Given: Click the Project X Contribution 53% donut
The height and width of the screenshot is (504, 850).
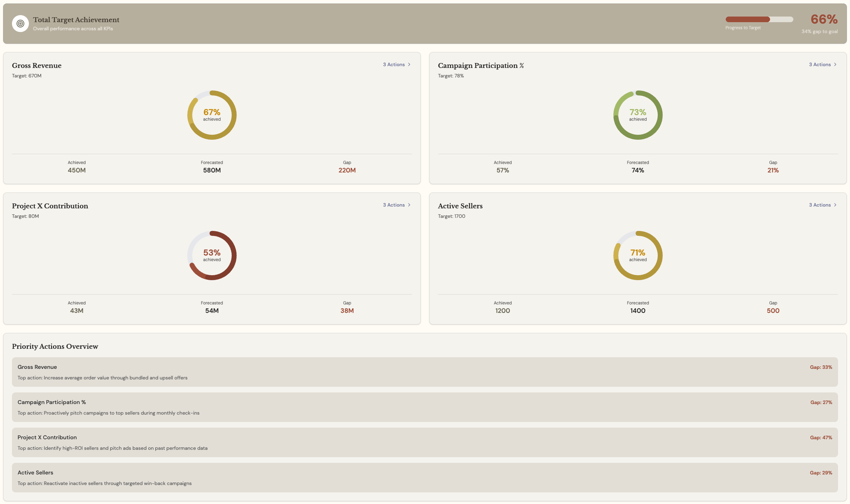Looking at the screenshot, I should point(212,255).
